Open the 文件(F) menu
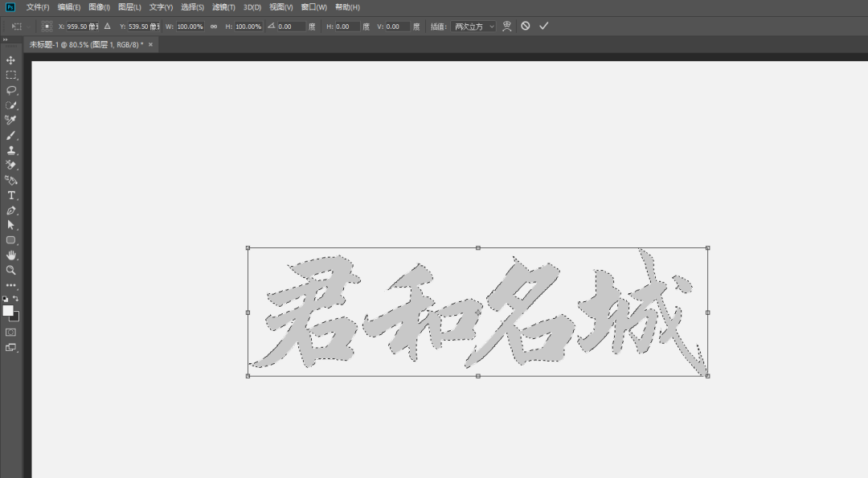This screenshot has width=868, height=478. (38, 7)
